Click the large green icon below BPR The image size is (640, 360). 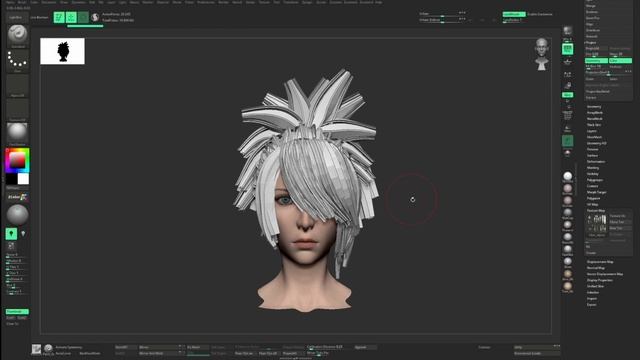(567, 49)
